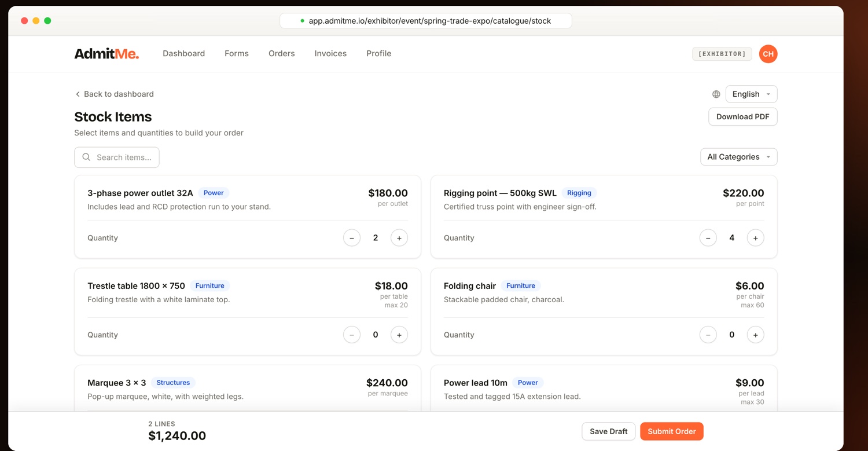Image resolution: width=868 pixels, height=451 pixels.
Task: Click Download PDF button
Action: (x=743, y=117)
